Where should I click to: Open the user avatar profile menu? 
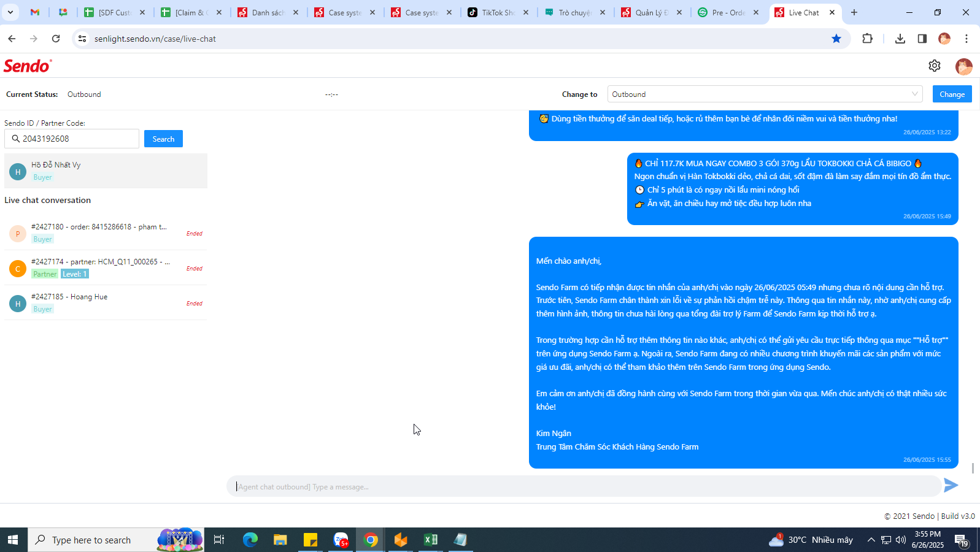click(963, 66)
